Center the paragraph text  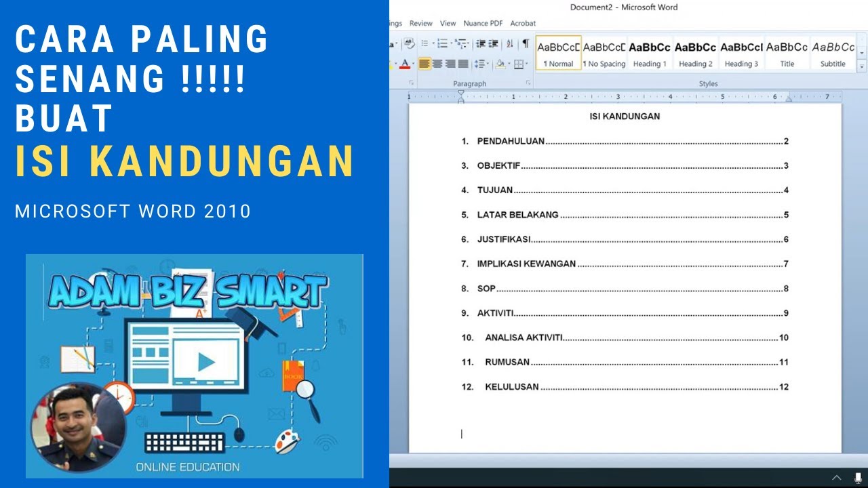437,64
